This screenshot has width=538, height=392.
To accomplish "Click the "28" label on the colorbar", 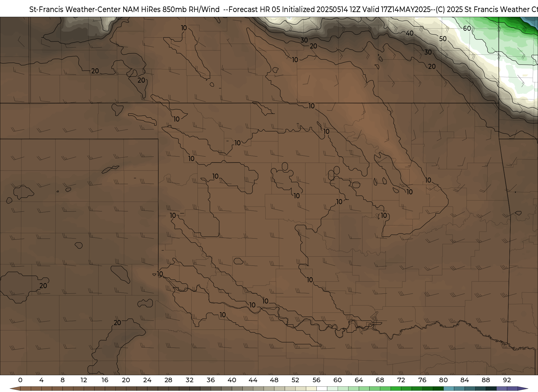I will (168, 380).
